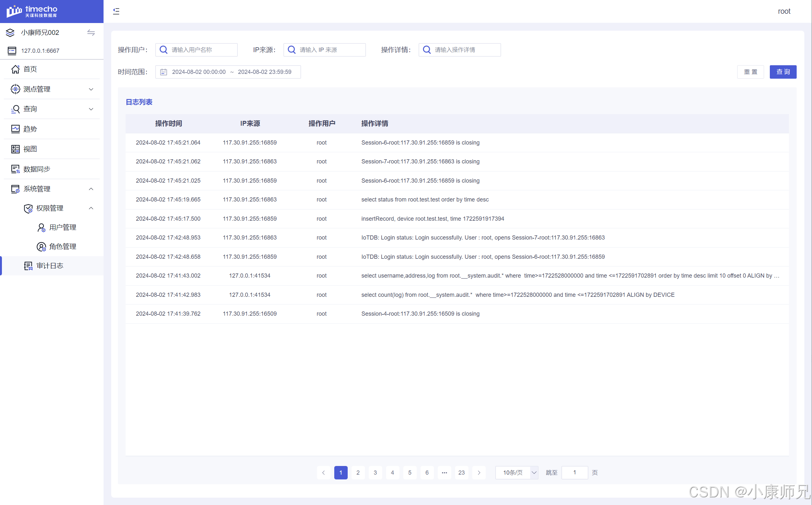The height and width of the screenshot is (505, 812).
Task: Click timestamp 2024-08-02 17:45:21.064
Action: coord(168,143)
